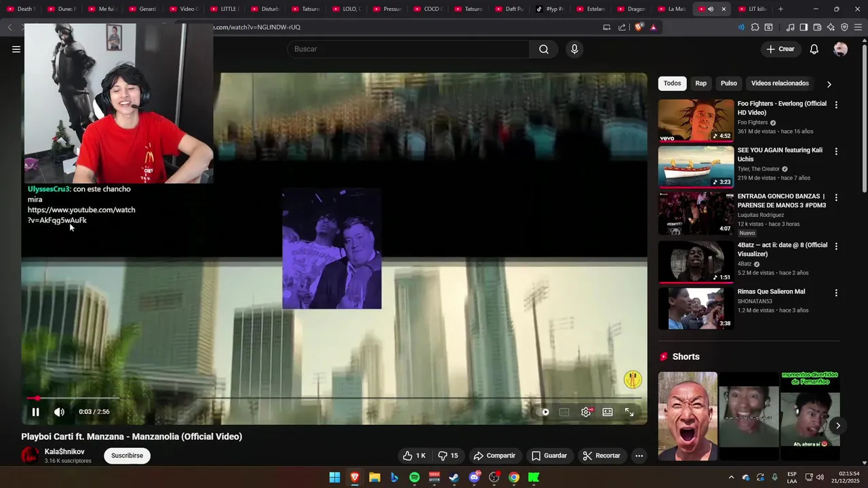Click channel watermark smiley in video
868x488 pixels.
coord(633,380)
